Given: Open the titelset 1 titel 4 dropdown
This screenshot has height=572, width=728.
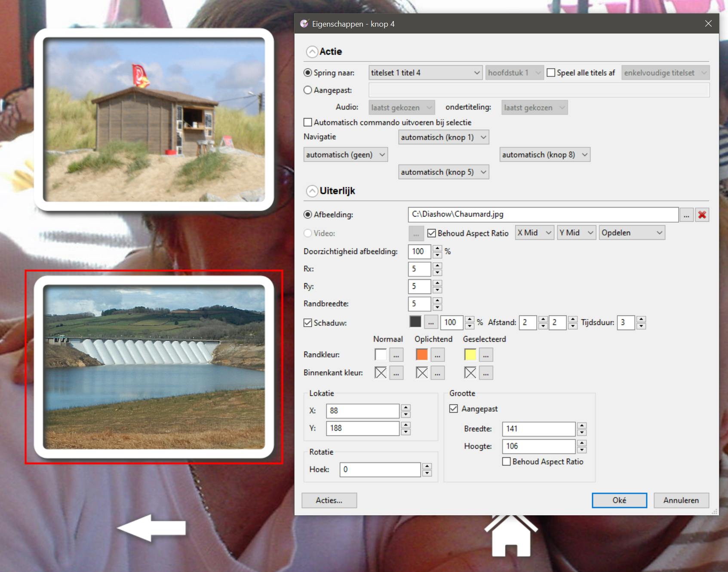Looking at the screenshot, I should click(425, 73).
